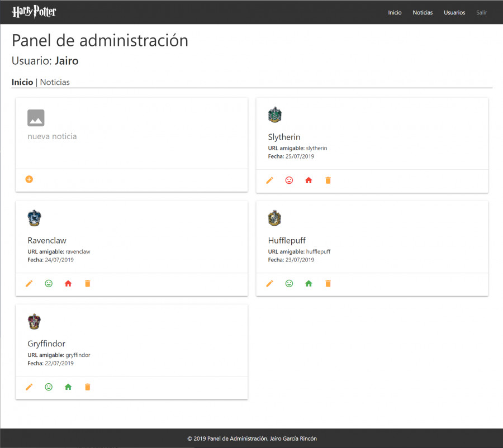The height and width of the screenshot is (448, 503).
Task: Click the Gryffindor card title
Action: coord(46,344)
